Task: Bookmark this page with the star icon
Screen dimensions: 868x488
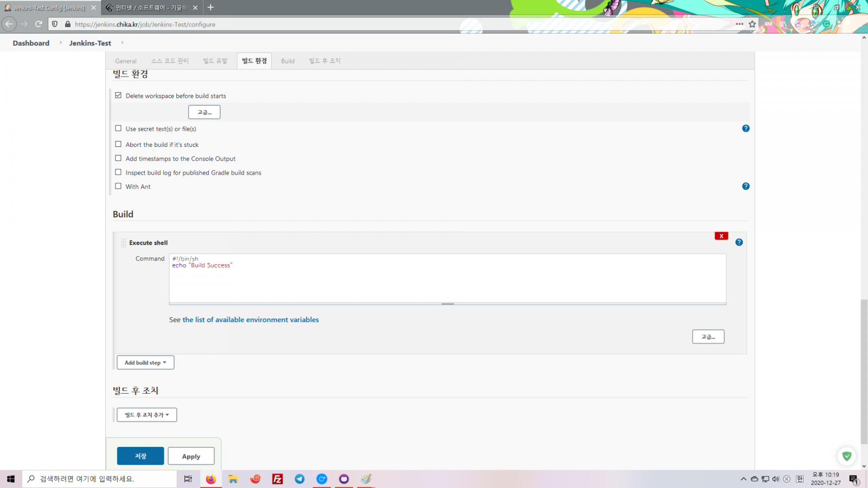Action: point(752,24)
